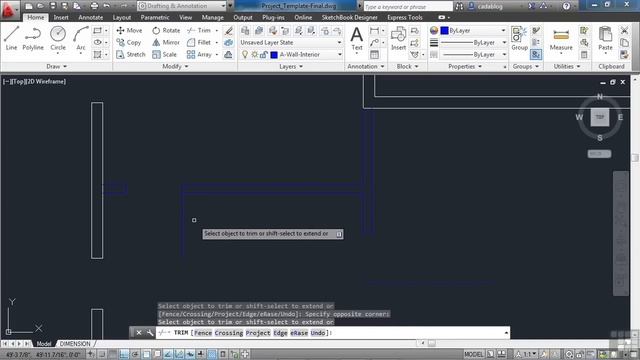
Task: Click the Erase tool icon
Action: tap(229, 31)
